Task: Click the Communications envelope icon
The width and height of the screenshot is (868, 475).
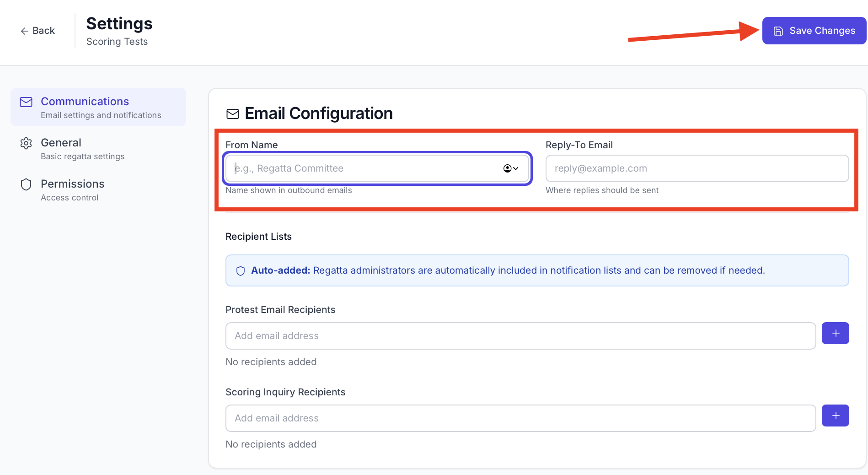Action: [26, 102]
